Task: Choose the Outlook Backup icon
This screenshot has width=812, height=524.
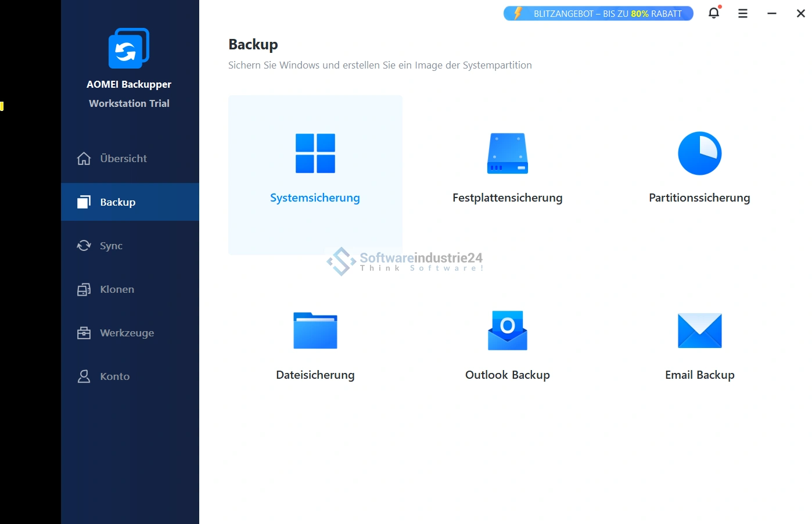Action: [507, 331]
